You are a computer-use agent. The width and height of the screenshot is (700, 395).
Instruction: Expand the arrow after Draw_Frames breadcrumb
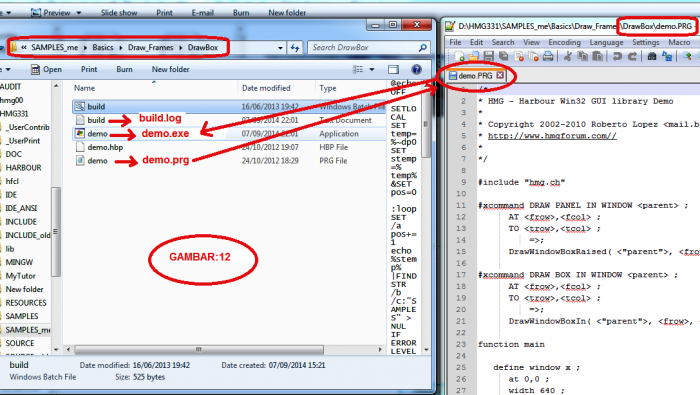tap(181, 47)
